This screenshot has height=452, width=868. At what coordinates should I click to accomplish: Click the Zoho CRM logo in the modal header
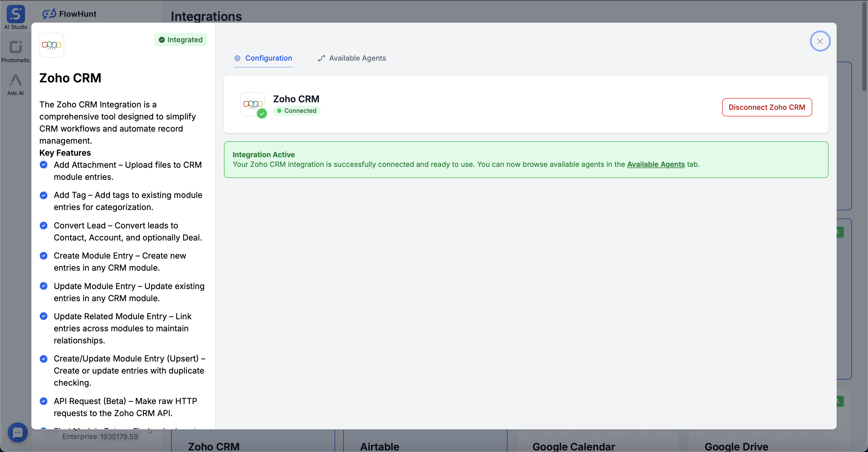52,45
